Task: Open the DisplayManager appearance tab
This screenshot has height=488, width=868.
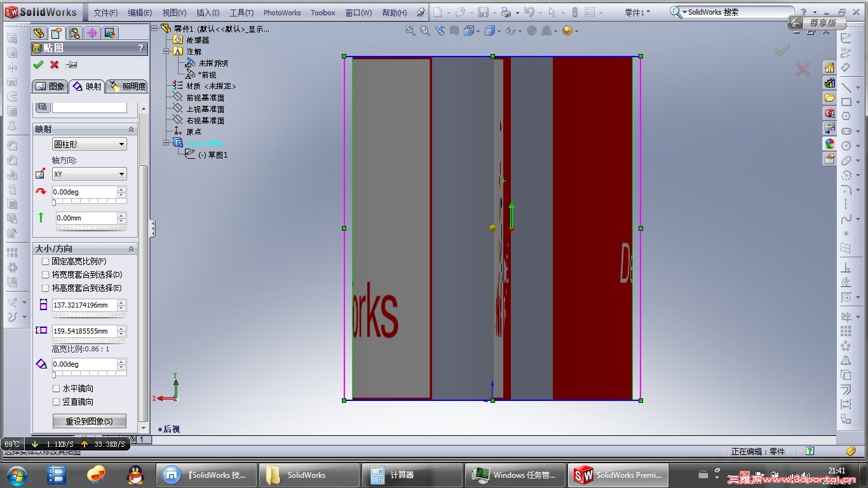Action: [x=110, y=34]
